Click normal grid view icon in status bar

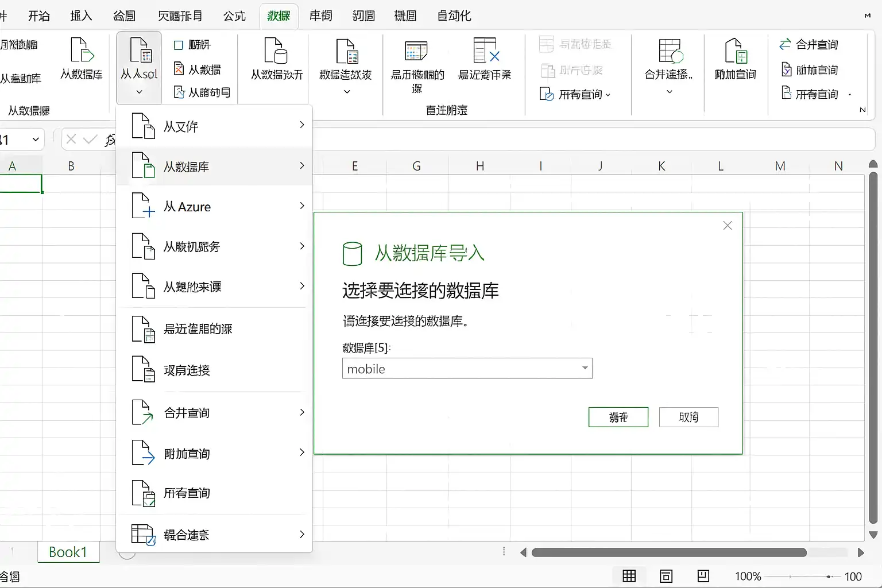[x=629, y=576]
